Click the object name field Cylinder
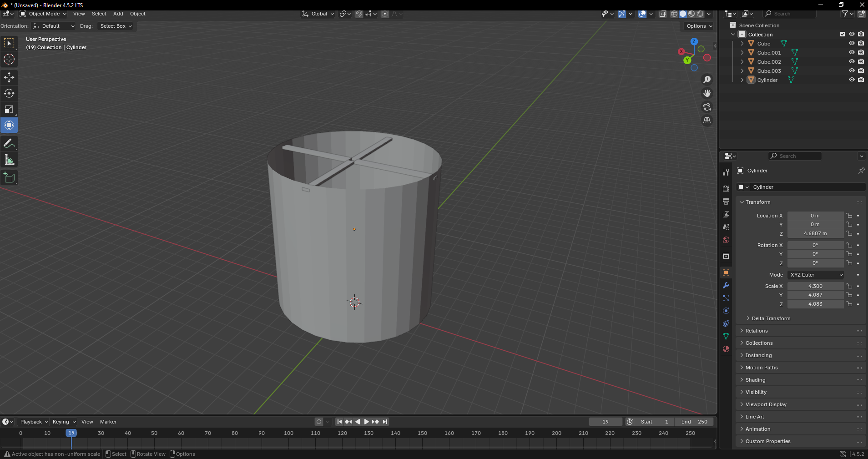 tap(807, 187)
